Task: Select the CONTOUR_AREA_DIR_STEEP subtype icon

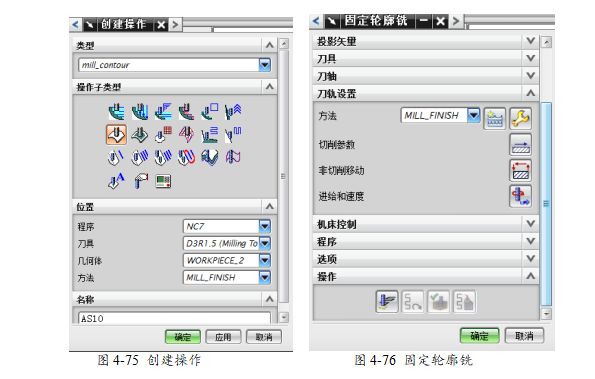Action: coord(233,135)
